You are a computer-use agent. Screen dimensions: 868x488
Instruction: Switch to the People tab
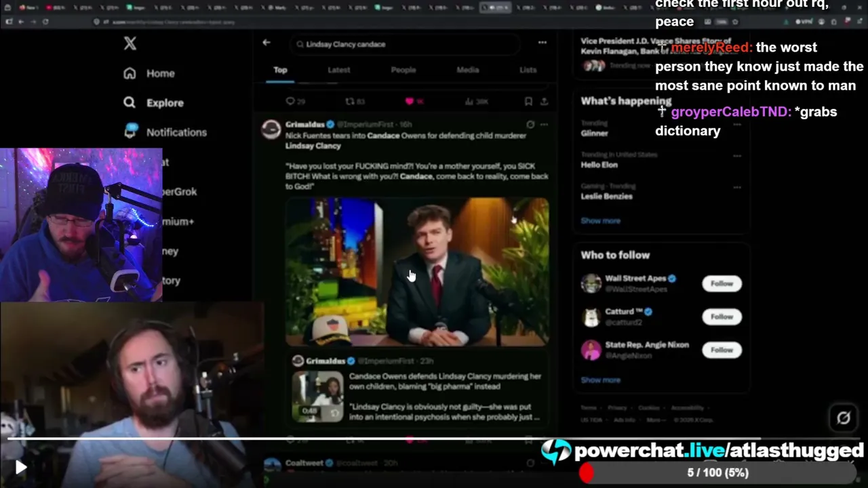[x=403, y=70]
